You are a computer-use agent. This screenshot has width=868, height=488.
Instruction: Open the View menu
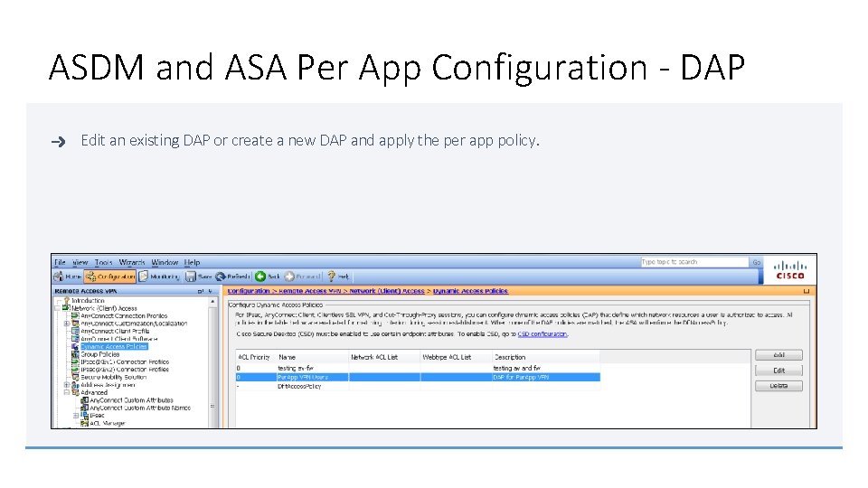(x=80, y=262)
